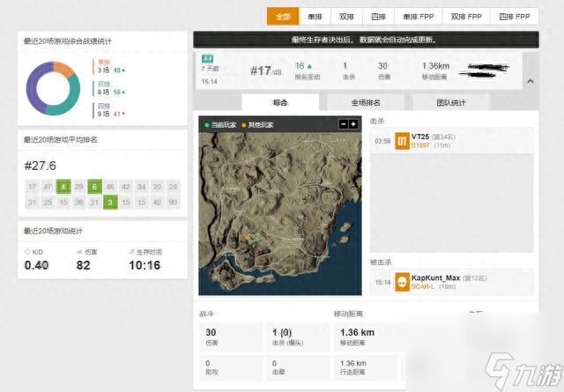This screenshot has width=564, height=392.
Task: Open the 四排 FPP tab
Action: pyautogui.click(x=514, y=17)
